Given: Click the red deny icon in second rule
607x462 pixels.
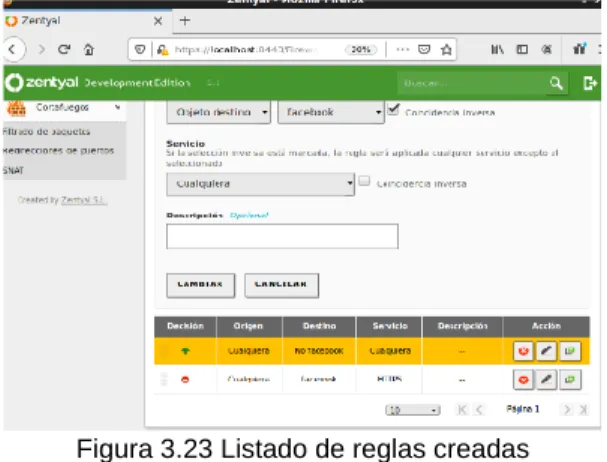Looking at the screenshot, I should tap(185, 380).
